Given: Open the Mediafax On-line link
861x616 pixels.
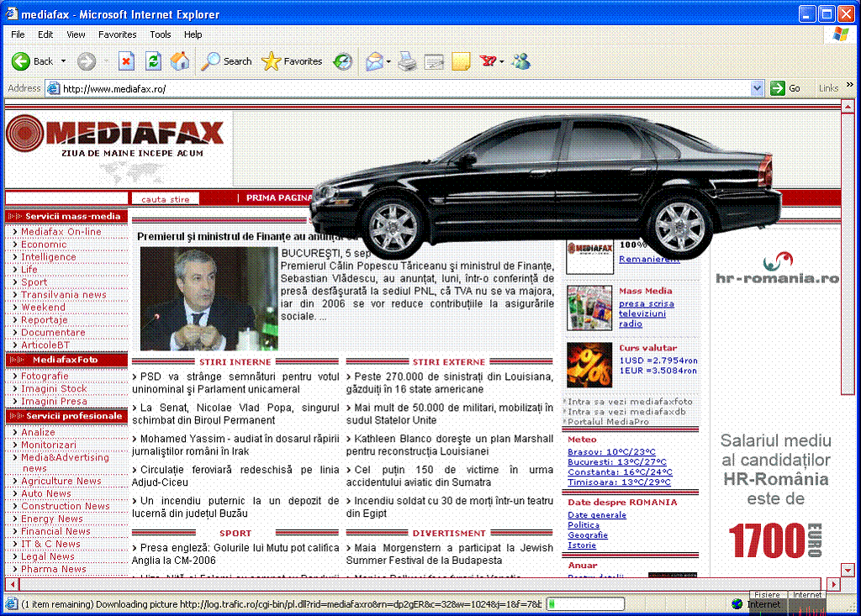Looking at the screenshot, I should click(61, 232).
